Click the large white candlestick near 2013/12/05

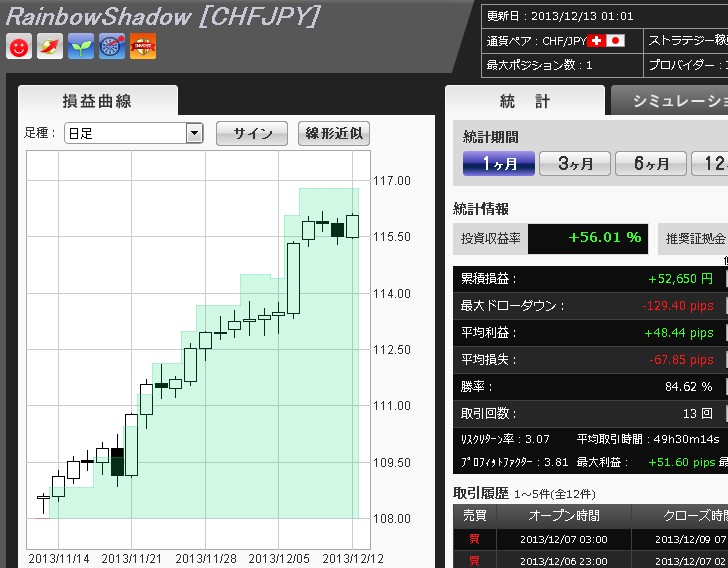[x=293, y=278]
